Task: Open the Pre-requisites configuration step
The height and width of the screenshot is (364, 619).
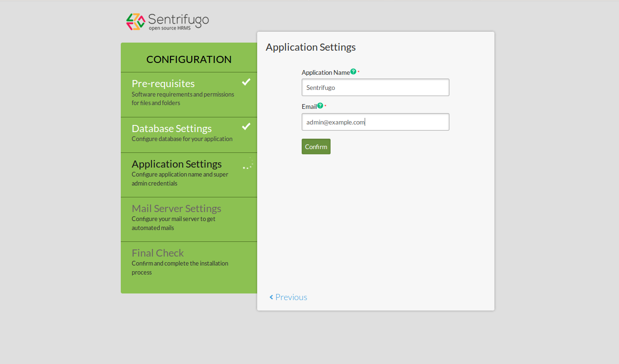Action: pos(189,95)
